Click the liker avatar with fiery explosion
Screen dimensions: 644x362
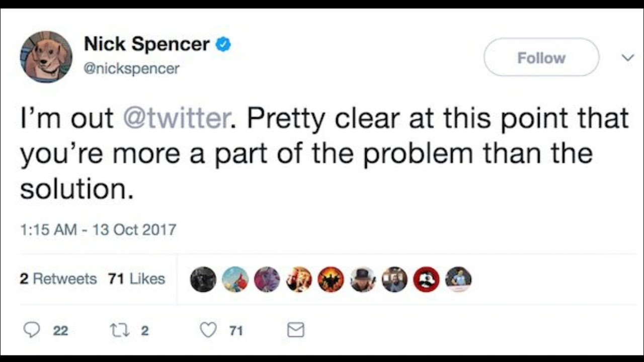coord(331,279)
